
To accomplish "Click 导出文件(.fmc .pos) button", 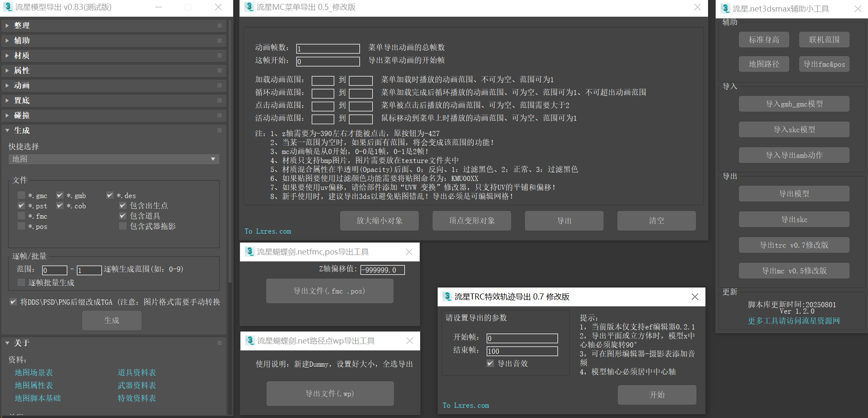I will point(330,291).
